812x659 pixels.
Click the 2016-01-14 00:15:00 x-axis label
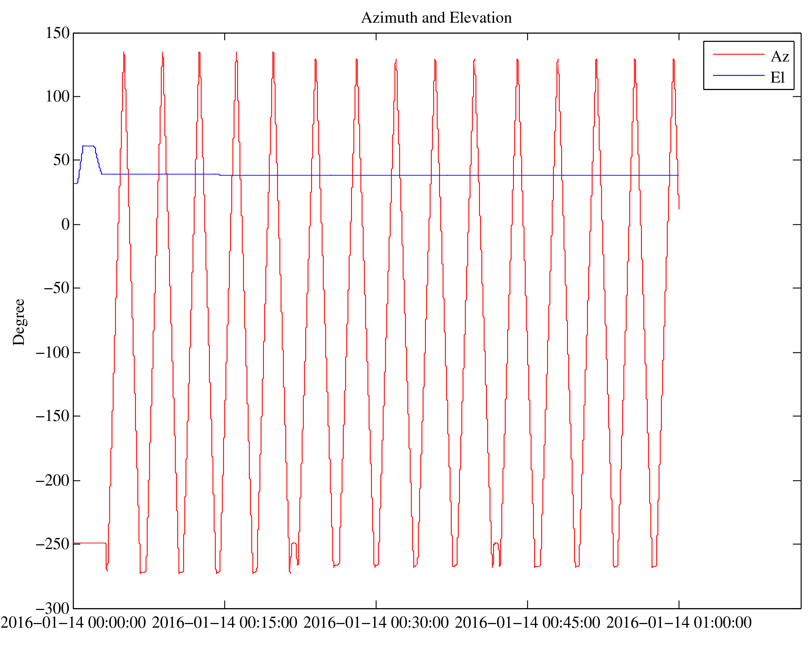pyautogui.click(x=225, y=623)
